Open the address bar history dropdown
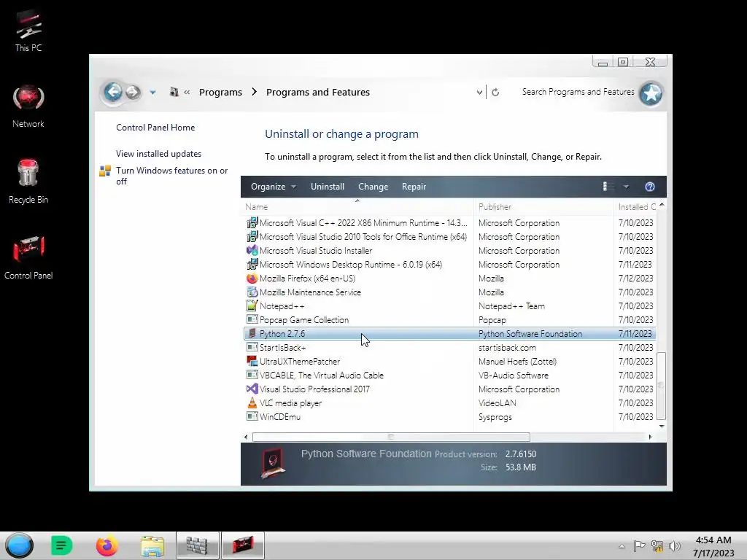747x560 pixels. (x=479, y=93)
